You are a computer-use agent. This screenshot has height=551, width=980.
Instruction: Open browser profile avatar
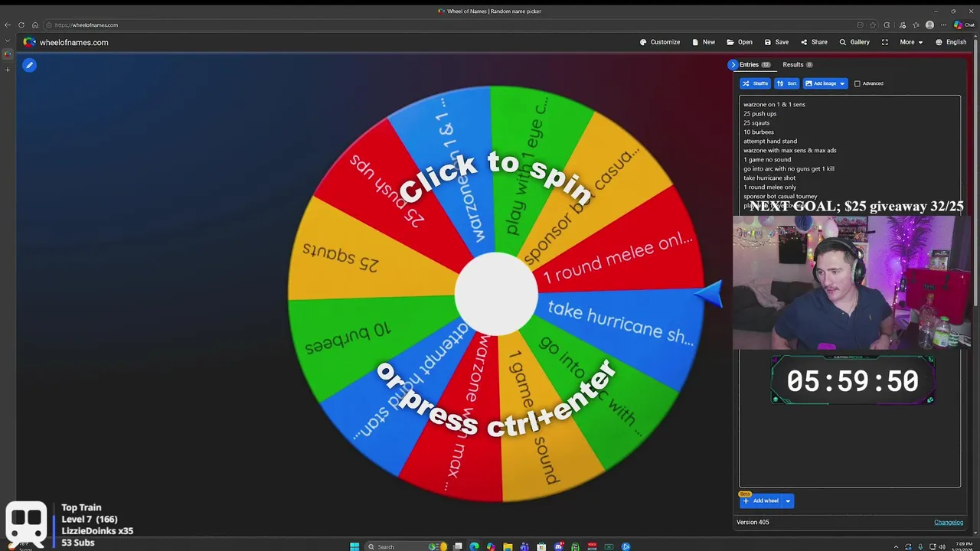929,24
